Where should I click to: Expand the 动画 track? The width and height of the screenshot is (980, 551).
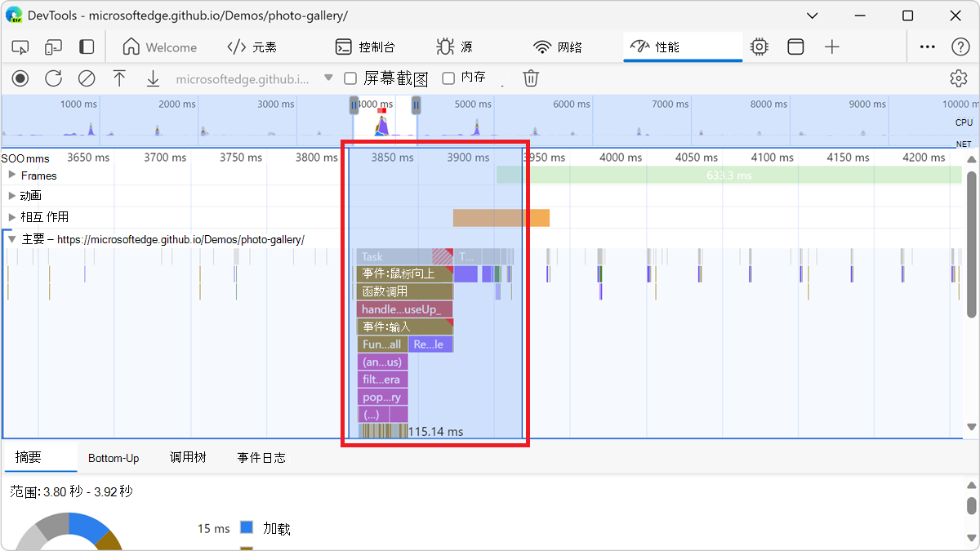click(x=12, y=195)
